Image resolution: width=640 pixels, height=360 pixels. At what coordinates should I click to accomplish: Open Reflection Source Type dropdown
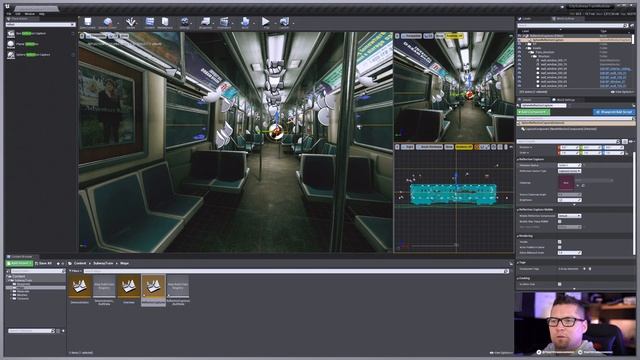[569, 171]
